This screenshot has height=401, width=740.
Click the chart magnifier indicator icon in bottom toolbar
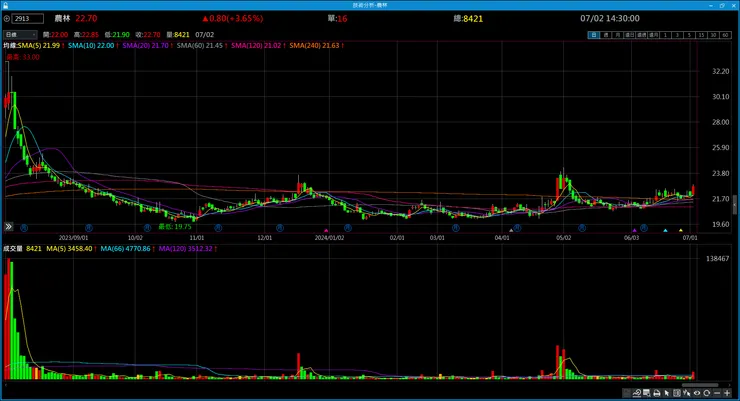tap(637, 393)
